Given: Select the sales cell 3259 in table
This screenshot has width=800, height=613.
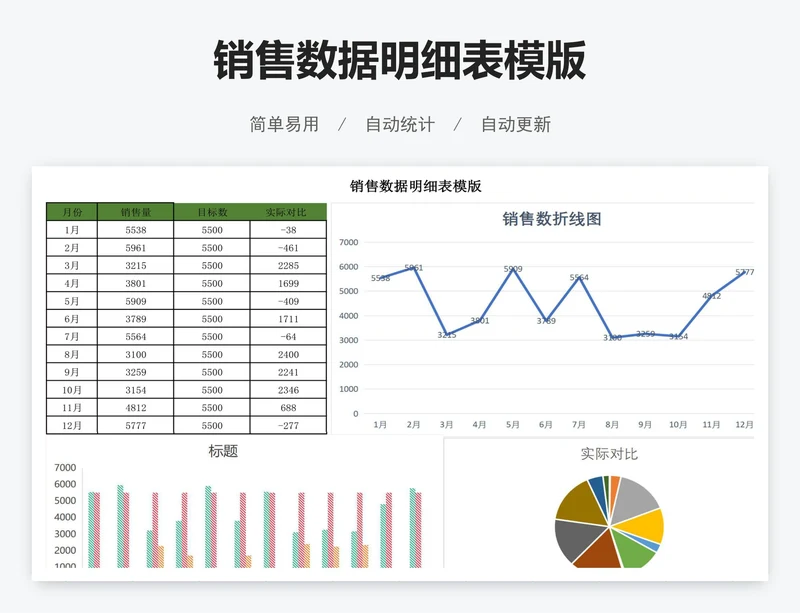Looking at the screenshot, I should pos(136,372).
